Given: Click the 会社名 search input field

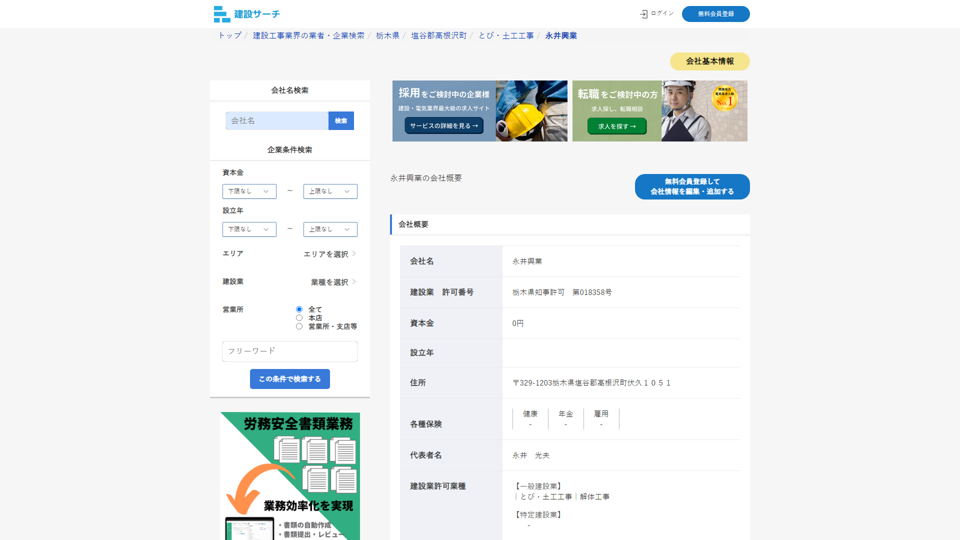Looking at the screenshot, I should [x=277, y=120].
